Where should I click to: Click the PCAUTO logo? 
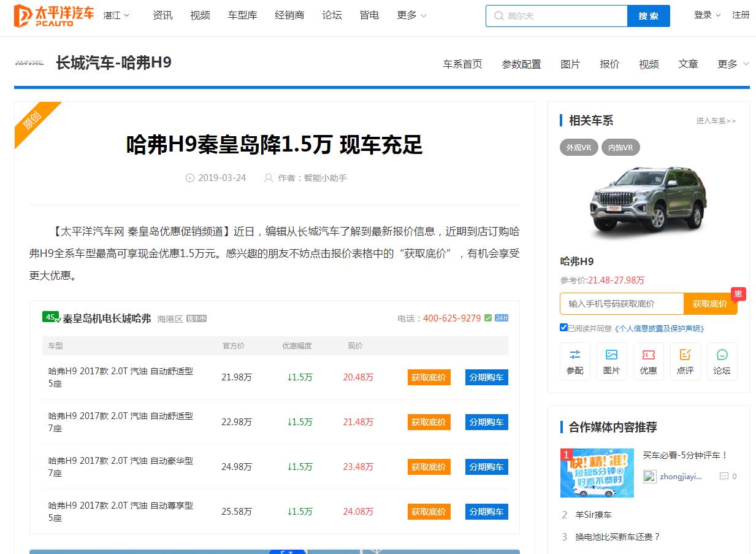pyautogui.click(x=54, y=15)
